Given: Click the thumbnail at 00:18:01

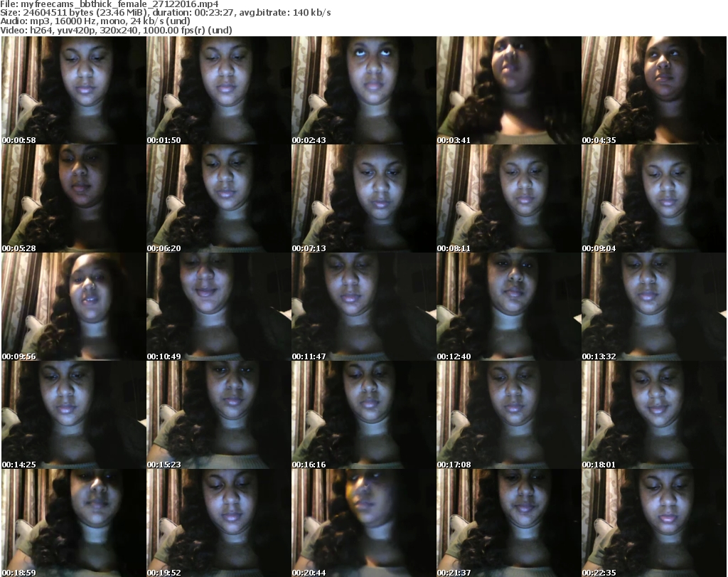Looking at the screenshot, I should tap(653, 415).
